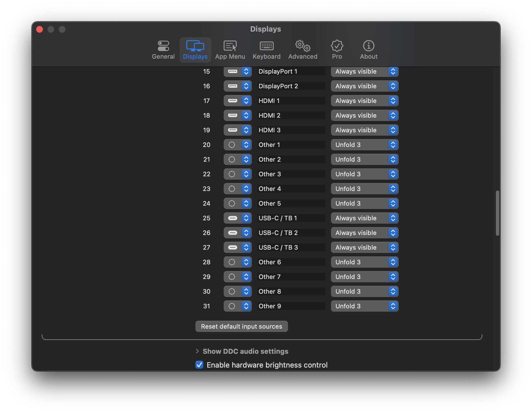Open visibility dropdown for USB-C / TB 2
This screenshot has width=532, height=413.
[x=365, y=233]
